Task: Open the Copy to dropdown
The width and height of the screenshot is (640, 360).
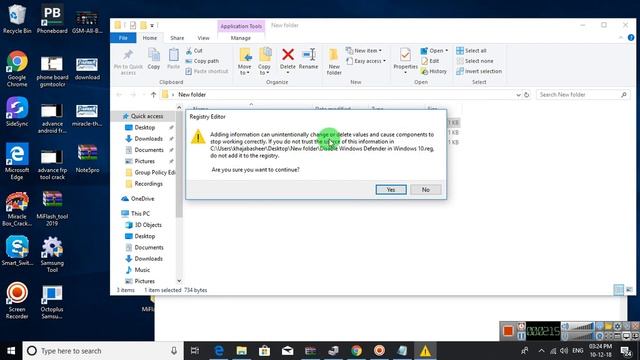Action: 264,62
